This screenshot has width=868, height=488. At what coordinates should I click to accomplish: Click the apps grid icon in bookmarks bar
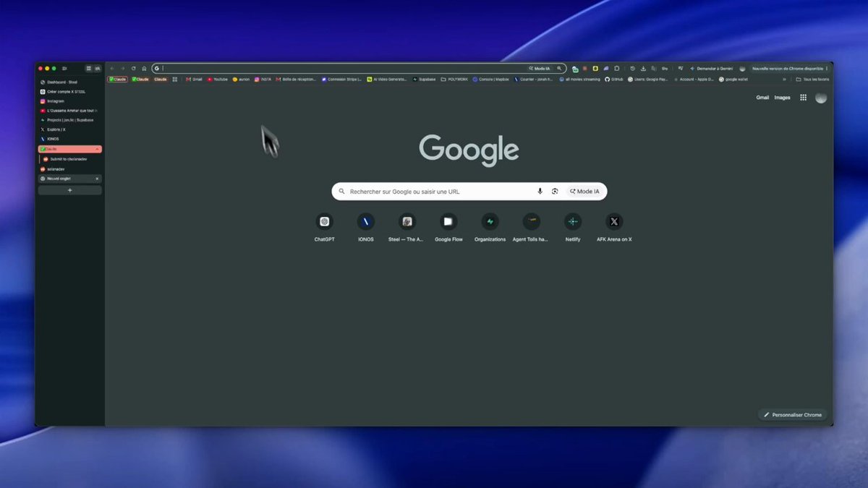click(x=175, y=79)
